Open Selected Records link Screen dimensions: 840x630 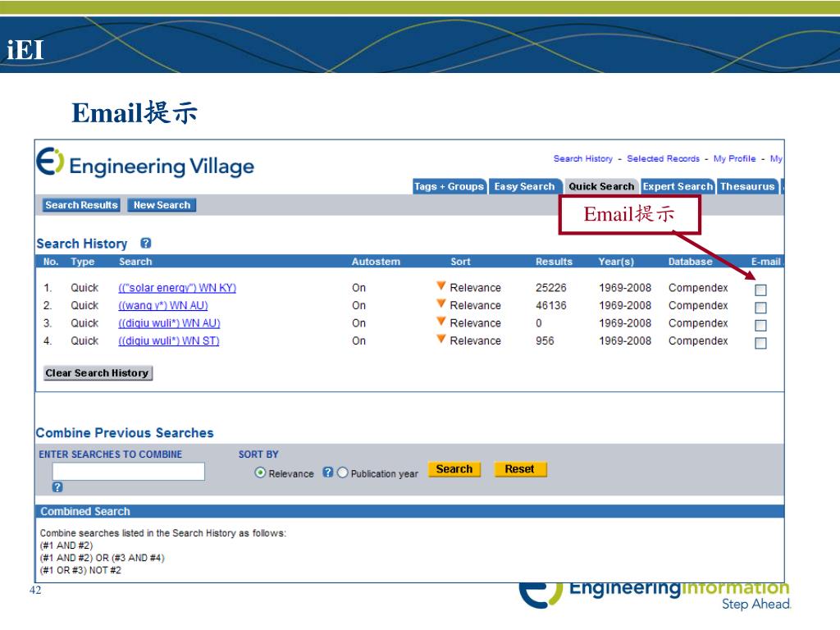coord(663,158)
